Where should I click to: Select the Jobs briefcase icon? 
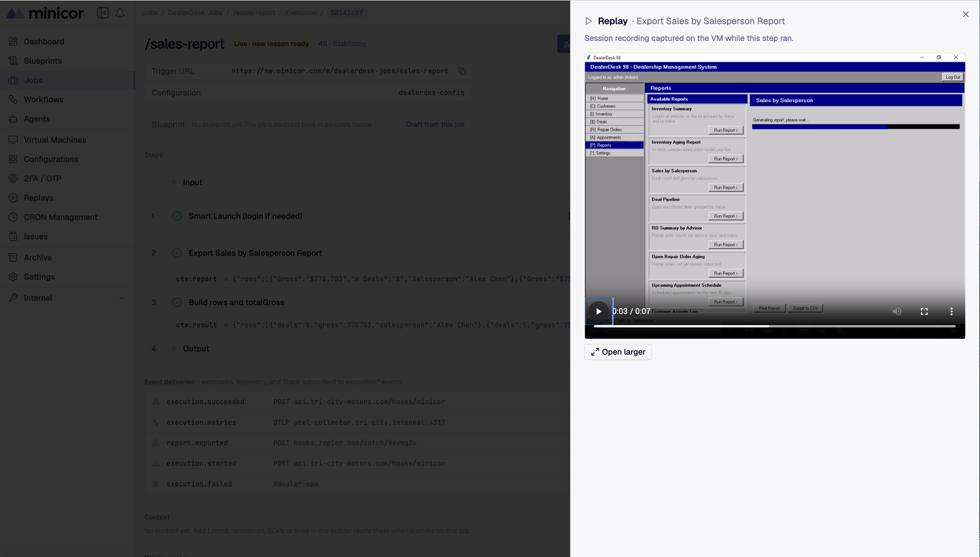point(13,80)
